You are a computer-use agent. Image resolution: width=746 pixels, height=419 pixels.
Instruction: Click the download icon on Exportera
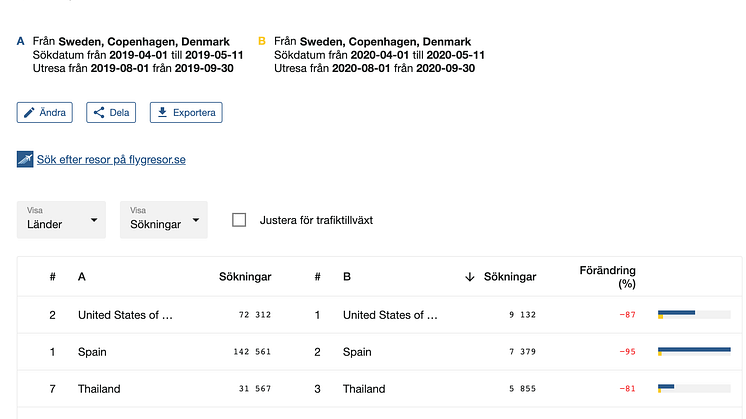click(162, 113)
